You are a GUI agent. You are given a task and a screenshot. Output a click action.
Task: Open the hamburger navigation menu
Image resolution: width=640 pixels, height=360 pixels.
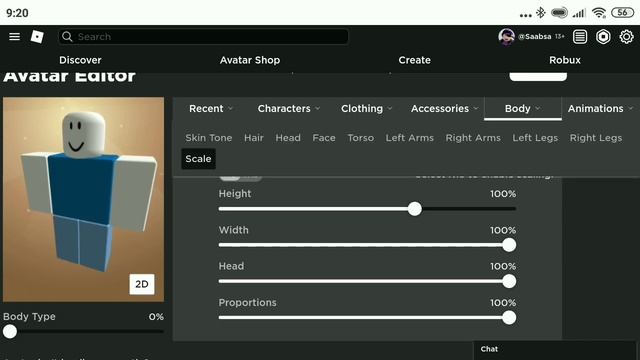coord(14,37)
